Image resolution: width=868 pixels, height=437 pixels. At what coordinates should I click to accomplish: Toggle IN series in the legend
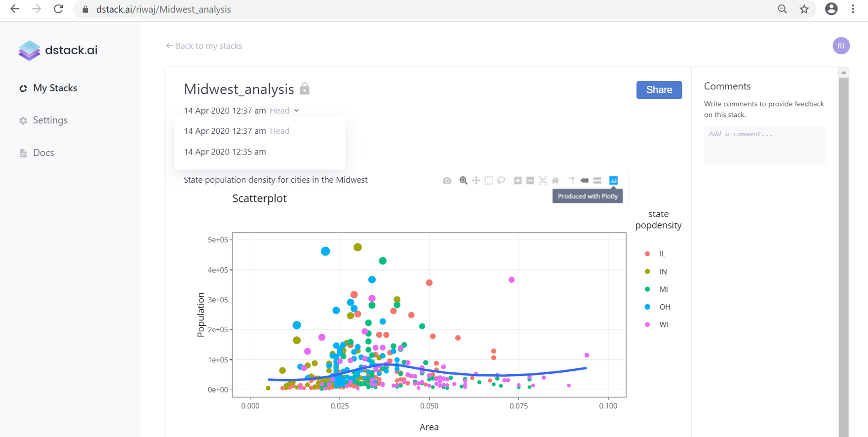656,272
